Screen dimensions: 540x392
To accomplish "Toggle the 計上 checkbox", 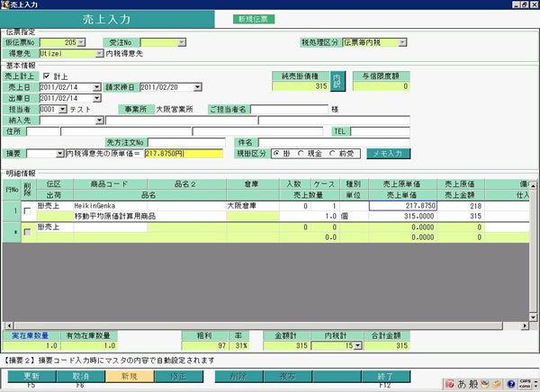I will pos(47,76).
